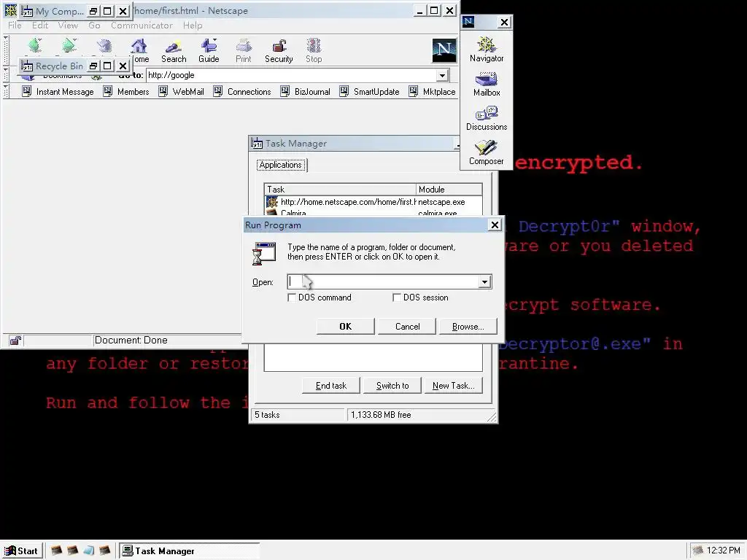Enable the DOS session checkbox
Screen dimensions: 747x560
tap(396, 297)
